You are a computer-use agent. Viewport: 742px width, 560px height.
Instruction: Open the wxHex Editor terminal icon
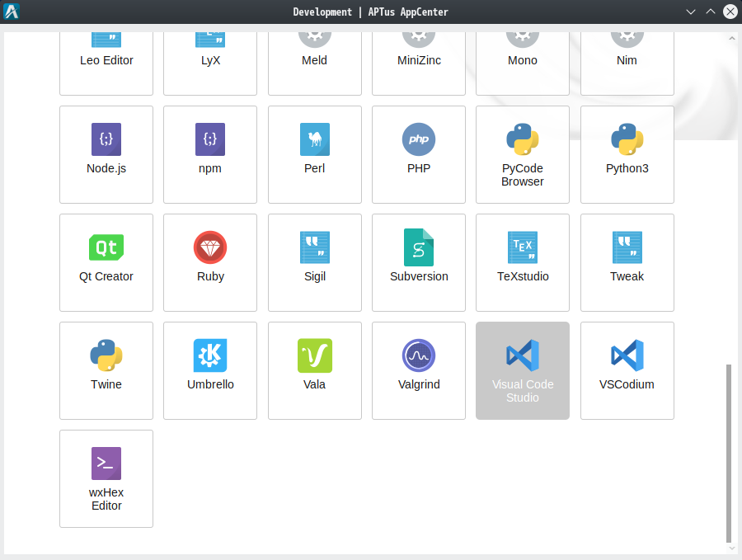click(106, 463)
